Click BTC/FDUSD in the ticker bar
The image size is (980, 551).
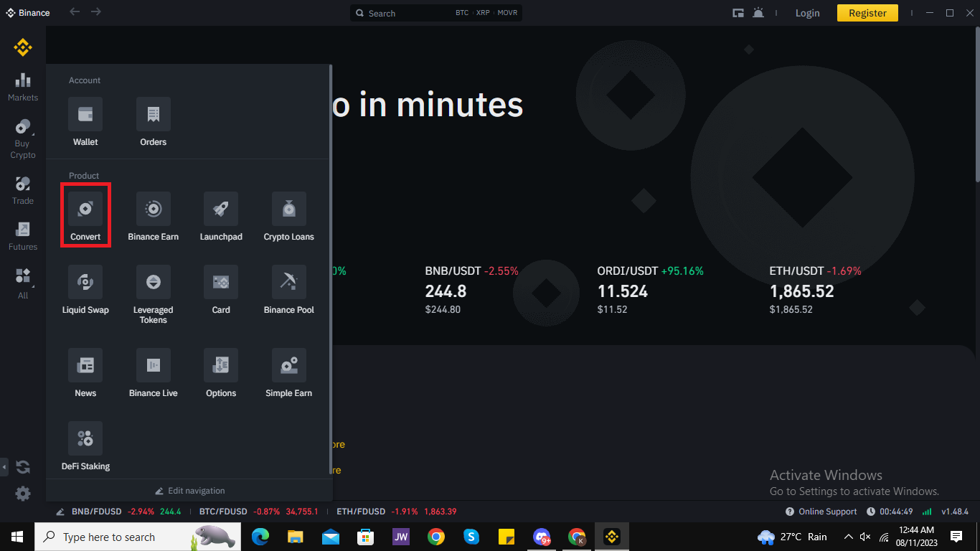tap(259, 512)
